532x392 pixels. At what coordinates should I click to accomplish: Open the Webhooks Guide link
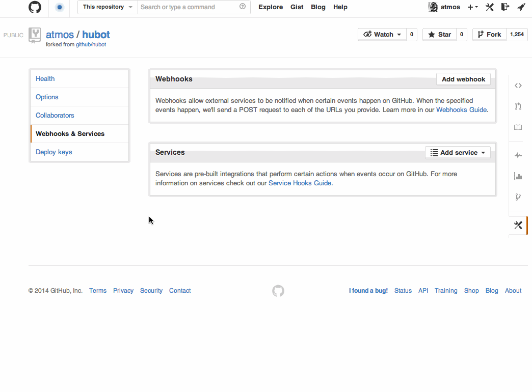[461, 109]
